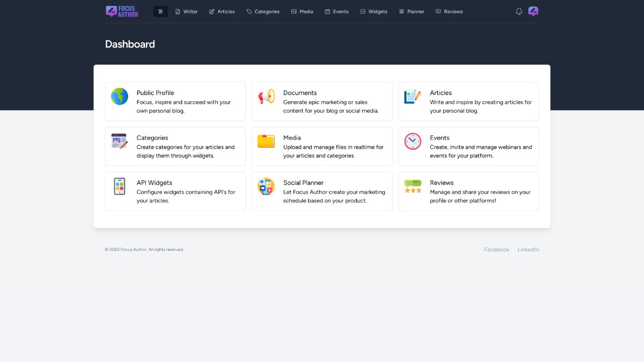This screenshot has height=362, width=644.
Task: Open the user avatar menu
Action: (x=533, y=12)
